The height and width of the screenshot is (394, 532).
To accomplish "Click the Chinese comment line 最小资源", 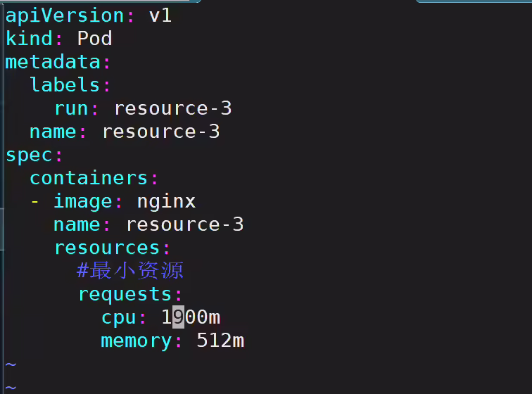I will tap(130, 270).
